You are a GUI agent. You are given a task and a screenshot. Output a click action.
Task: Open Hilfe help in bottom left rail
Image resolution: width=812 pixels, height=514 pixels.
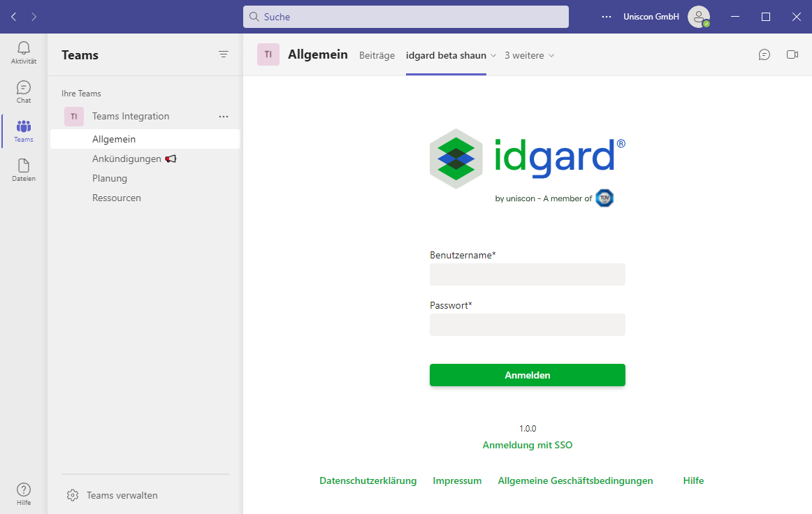[23, 494]
